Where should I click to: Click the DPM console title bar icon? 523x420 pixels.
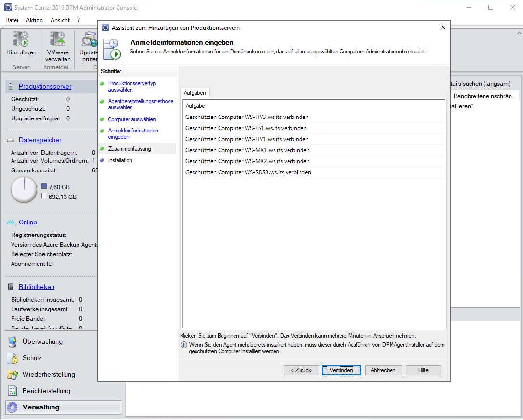click(8, 7)
